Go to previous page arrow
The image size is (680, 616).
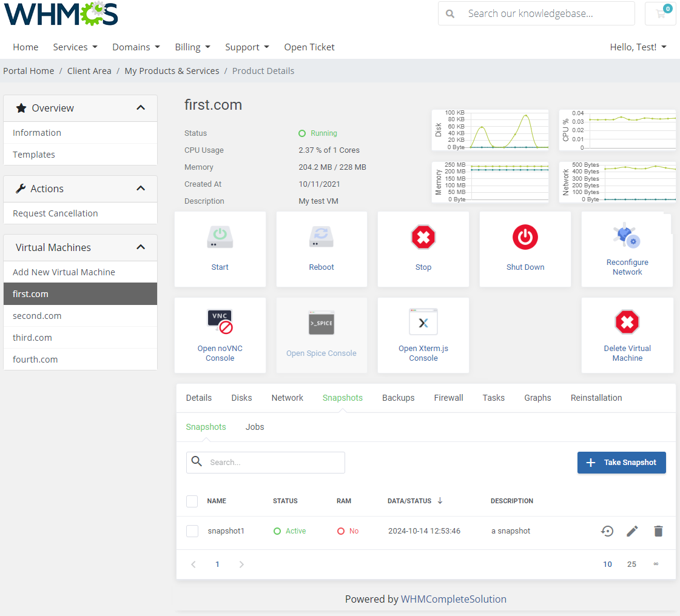pyautogui.click(x=194, y=564)
